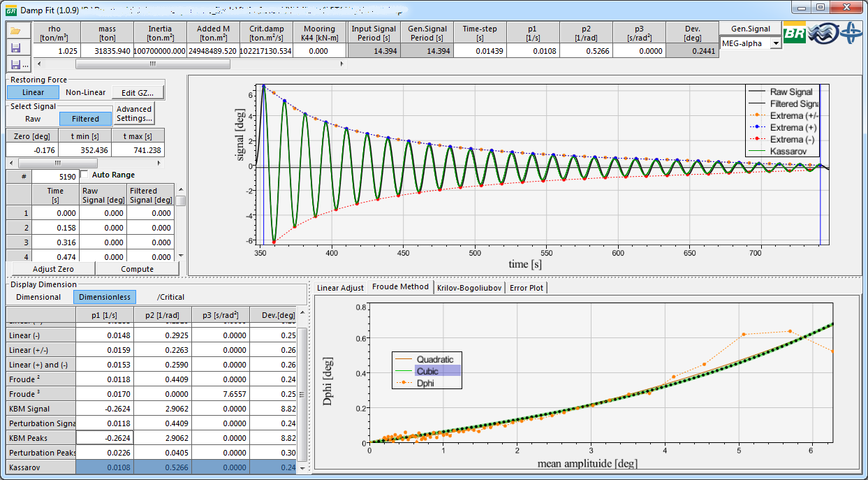This screenshot has height=480, width=868.
Task: Click the results table vertical scrollbar thumb
Action: tap(302, 393)
